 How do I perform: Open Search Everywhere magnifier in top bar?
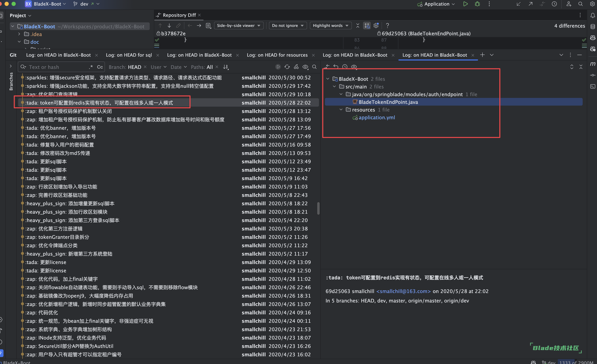pos(581,4)
